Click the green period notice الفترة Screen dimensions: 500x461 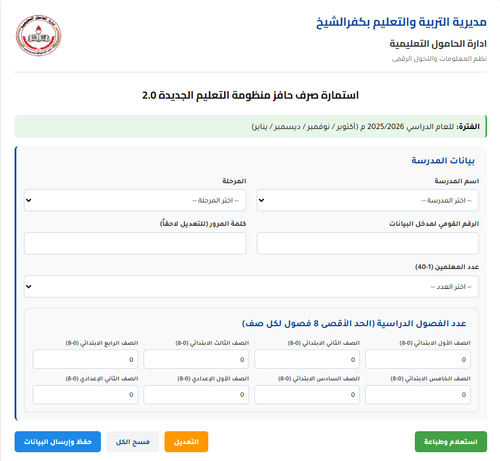[x=251, y=126]
